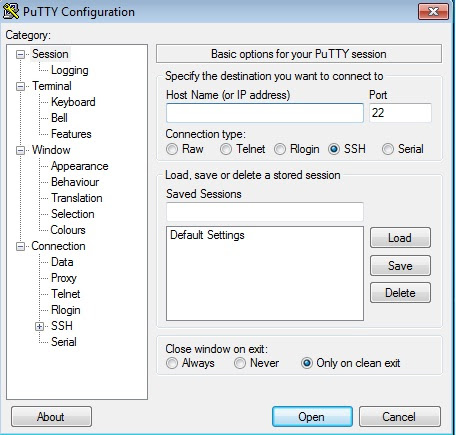This screenshot has height=435, width=456.
Task: Click the Save session button
Action: click(x=400, y=266)
